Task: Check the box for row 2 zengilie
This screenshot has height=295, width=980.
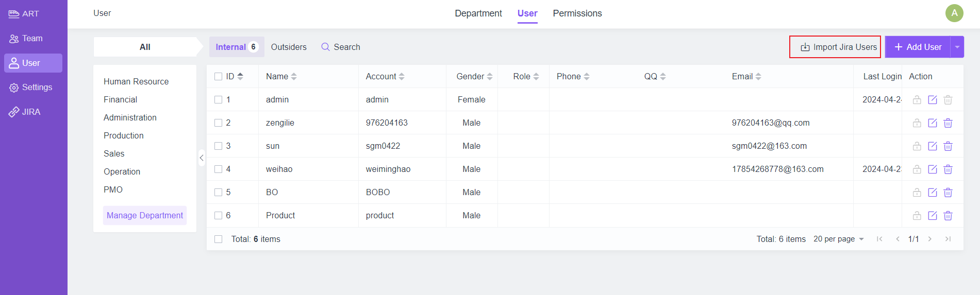Action: tap(219, 123)
